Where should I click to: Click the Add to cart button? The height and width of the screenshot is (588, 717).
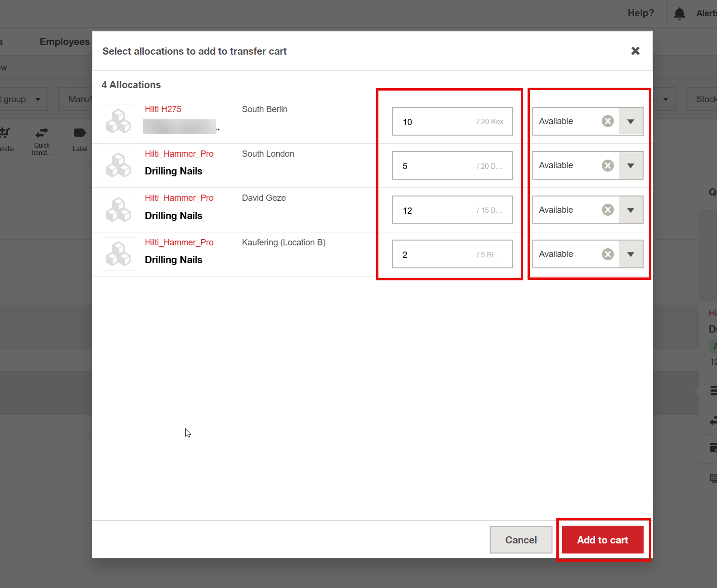[602, 540]
